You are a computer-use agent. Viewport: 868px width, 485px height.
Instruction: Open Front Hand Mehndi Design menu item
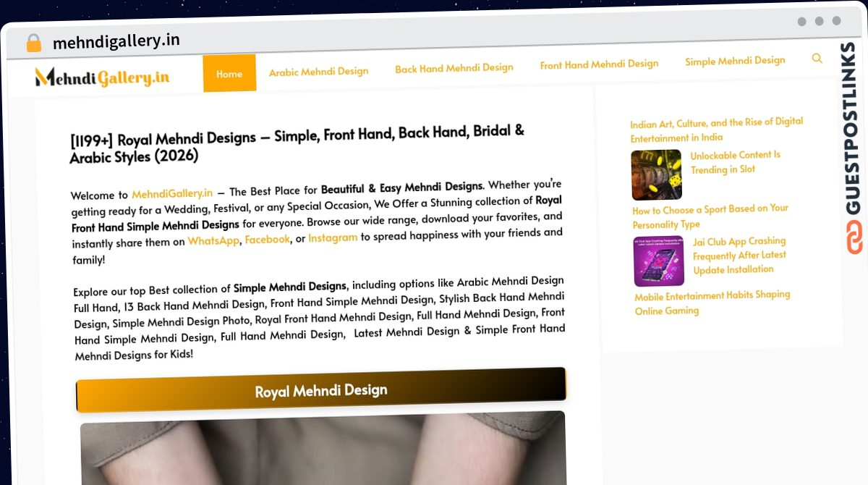(x=599, y=64)
